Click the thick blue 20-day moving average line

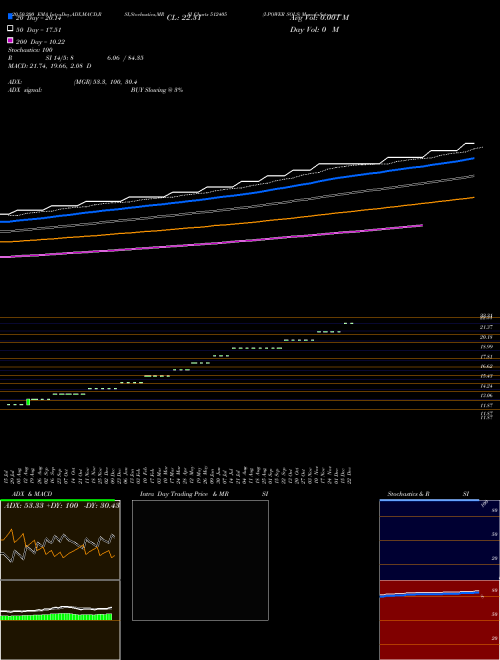[x=236, y=194]
